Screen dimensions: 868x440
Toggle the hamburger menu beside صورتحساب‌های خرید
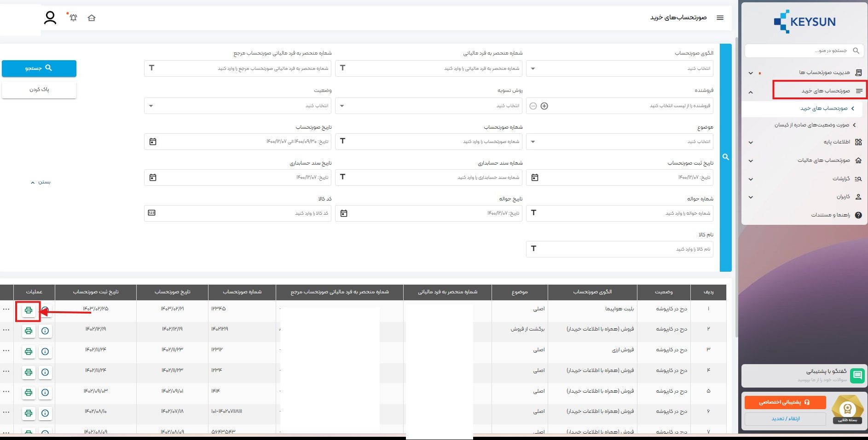720,17
